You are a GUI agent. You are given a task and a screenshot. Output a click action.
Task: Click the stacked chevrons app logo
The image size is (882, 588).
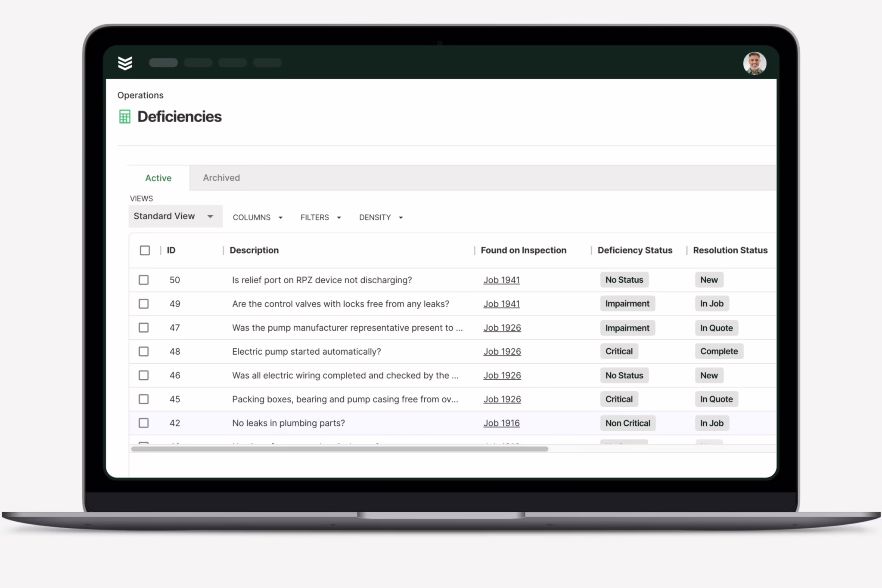[x=125, y=63]
